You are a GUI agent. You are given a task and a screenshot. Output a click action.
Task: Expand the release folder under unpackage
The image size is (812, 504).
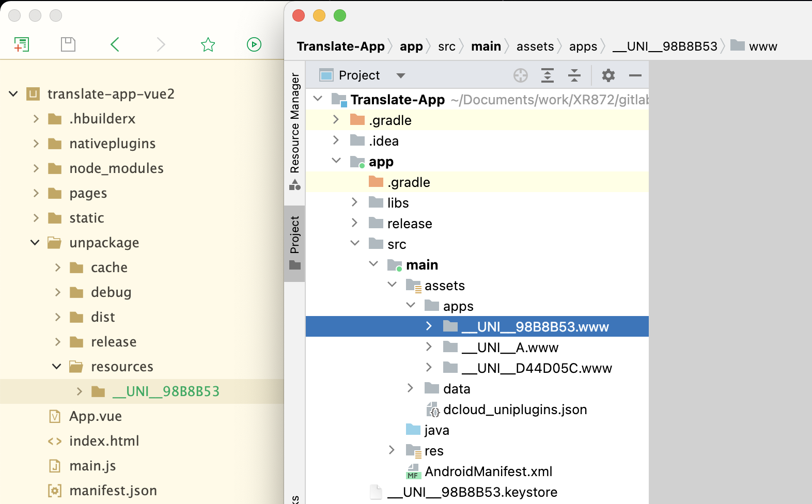(x=57, y=342)
